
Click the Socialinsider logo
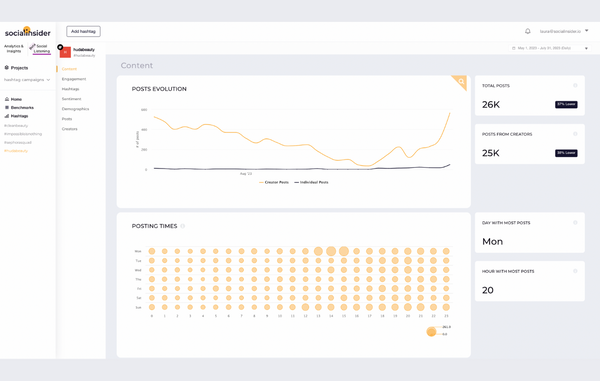tap(28, 33)
